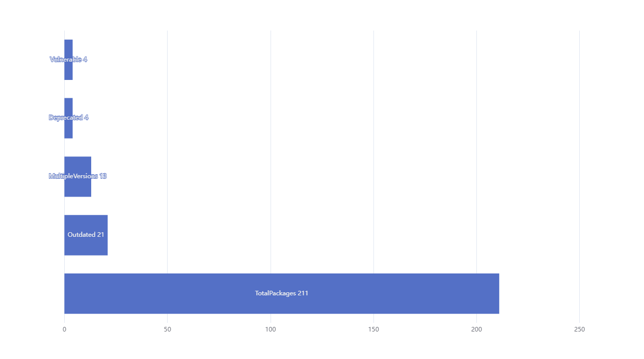Click the vertical gridline at 250
Screen dimensions: 644x359
(579, 153)
